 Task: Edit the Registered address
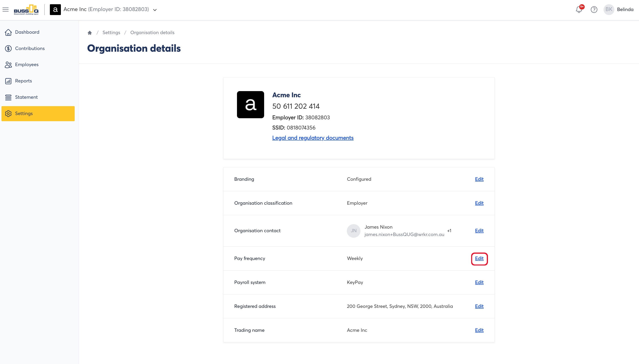pos(479,307)
